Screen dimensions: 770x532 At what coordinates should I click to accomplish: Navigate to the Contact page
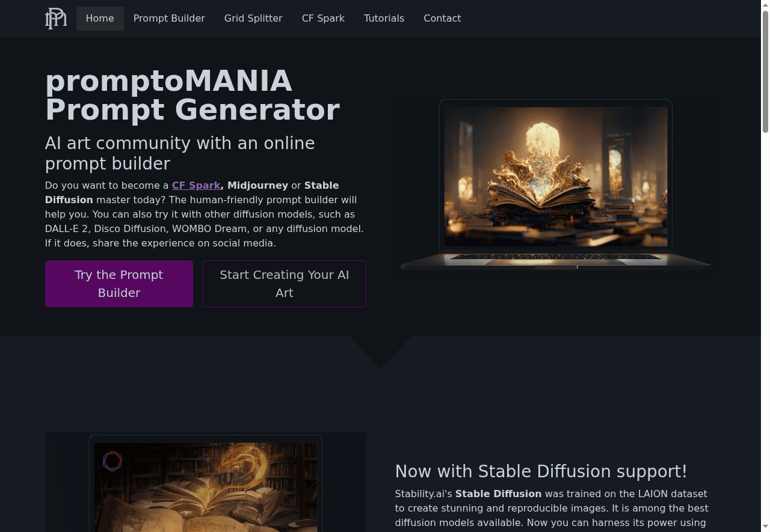tap(442, 19)
